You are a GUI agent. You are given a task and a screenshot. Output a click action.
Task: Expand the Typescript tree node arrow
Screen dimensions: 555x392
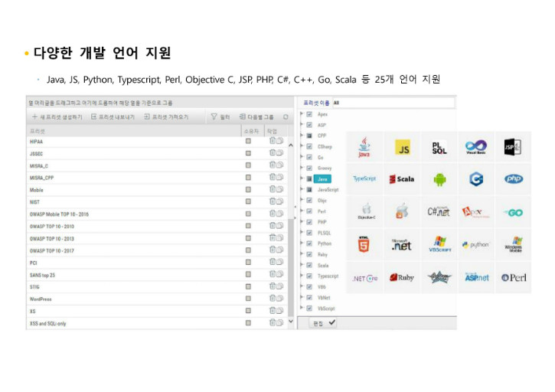(x=302, y=276)
